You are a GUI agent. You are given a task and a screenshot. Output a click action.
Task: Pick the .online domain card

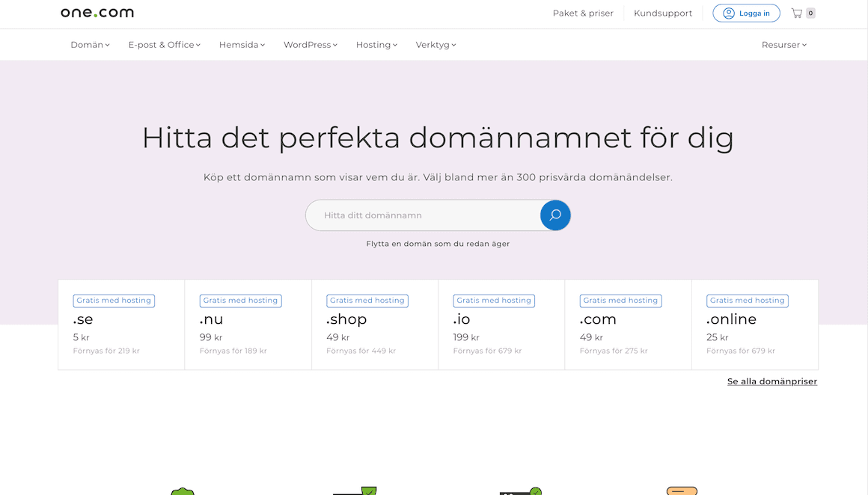click(755, 325)
